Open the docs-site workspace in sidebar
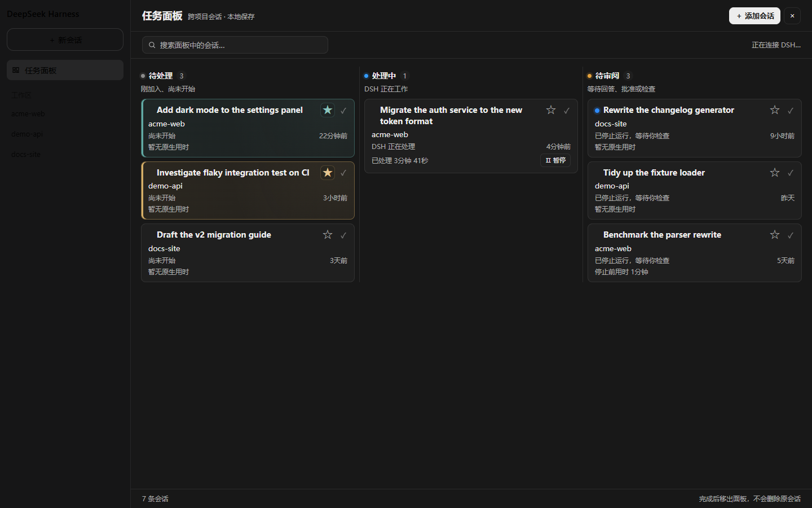 click(26, 154)
